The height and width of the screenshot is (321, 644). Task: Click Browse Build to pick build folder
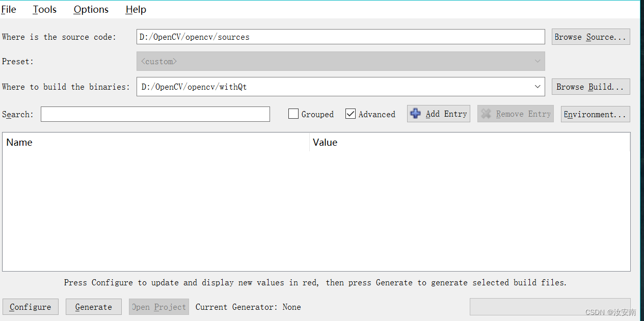tap(591, 86)
